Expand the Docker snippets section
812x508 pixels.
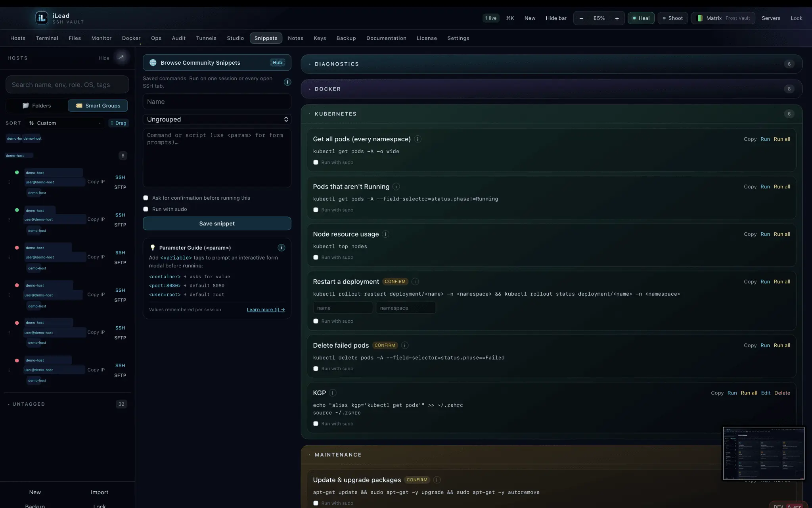point(552,89)
